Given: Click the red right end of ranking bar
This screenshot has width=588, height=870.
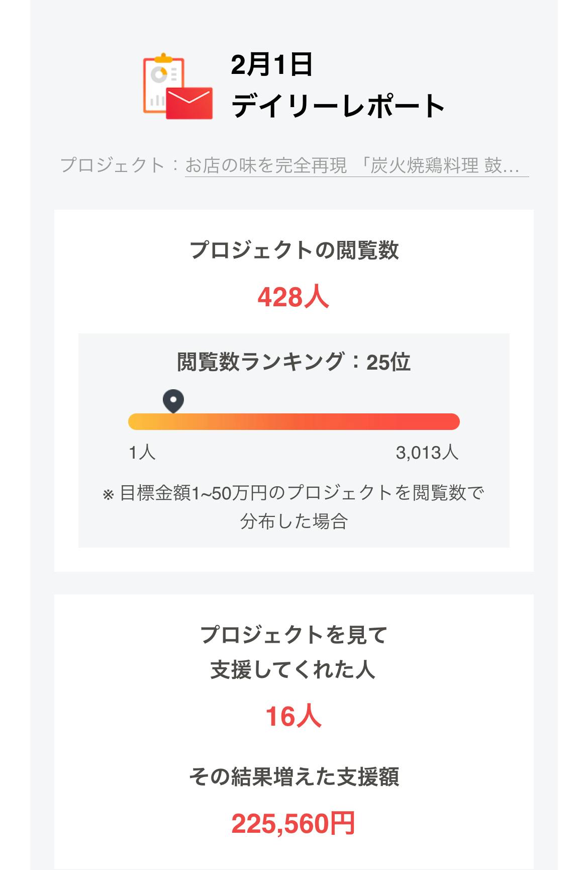Looking at the screenshot, I should 449,421.
